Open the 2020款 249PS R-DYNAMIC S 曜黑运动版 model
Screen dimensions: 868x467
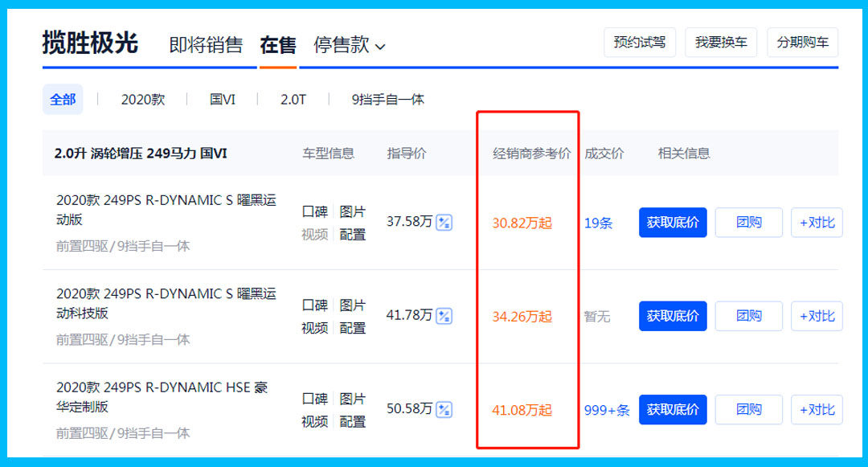click(x=166, y=210)
